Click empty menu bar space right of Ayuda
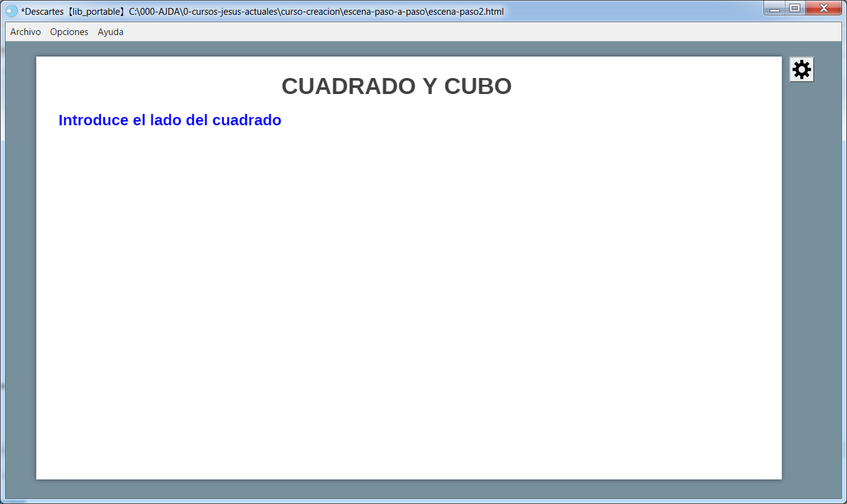 [430, 32]
